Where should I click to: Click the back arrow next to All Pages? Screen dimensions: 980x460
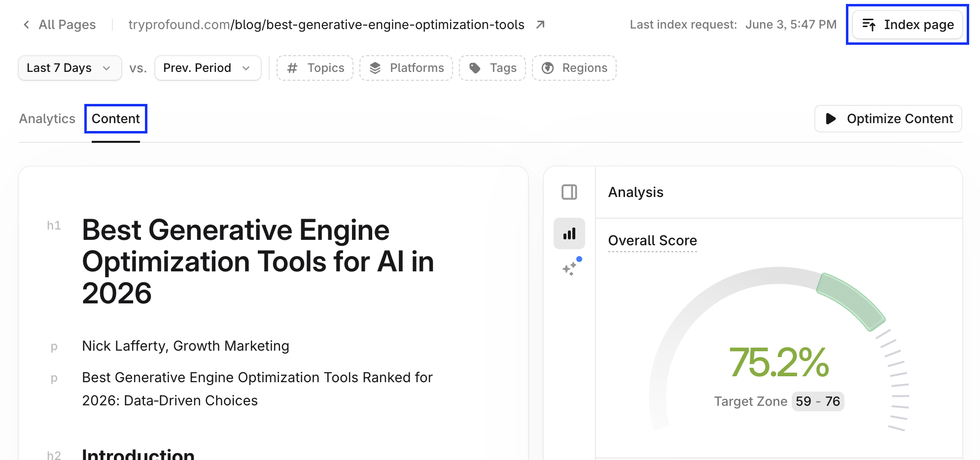[26, 25]
